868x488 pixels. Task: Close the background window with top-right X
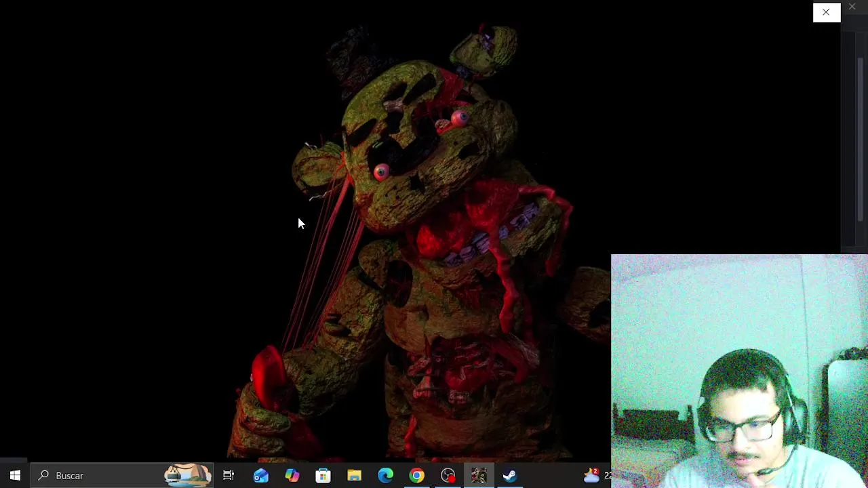852,7
